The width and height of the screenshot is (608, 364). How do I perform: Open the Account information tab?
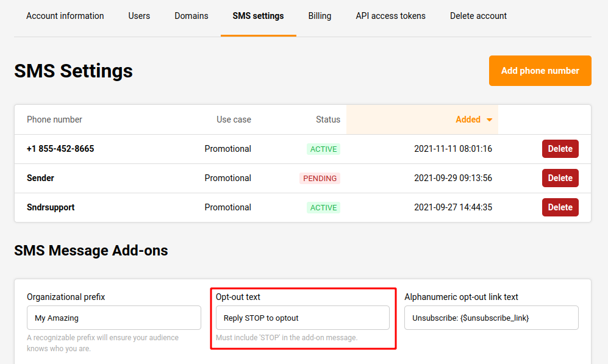tap(65, 16)
